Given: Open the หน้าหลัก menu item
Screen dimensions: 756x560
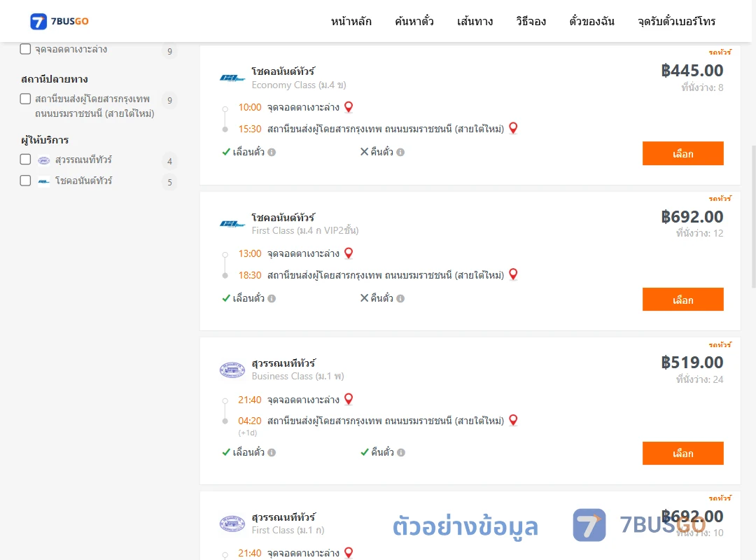Looking at the screenshot, I should [x=351, y=21].
